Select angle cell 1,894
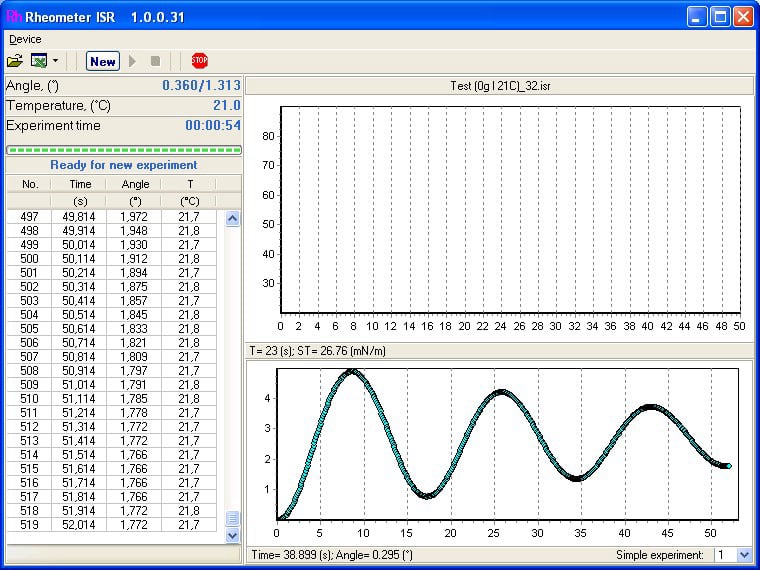760x570 pixels. tap(134, 273)
